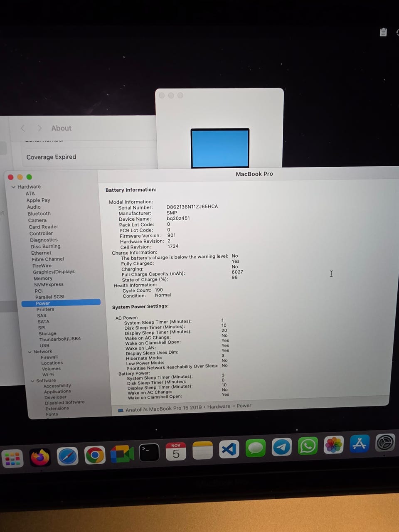Collapse the Software section in sidebar
Image resolution: width=399 pixels, height=532 pixels.
32,381
